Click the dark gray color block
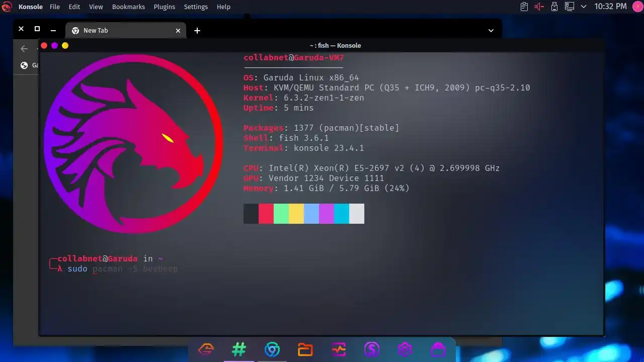Image resolution: width=644 pixels, height=362 pixels. point(251,214)
